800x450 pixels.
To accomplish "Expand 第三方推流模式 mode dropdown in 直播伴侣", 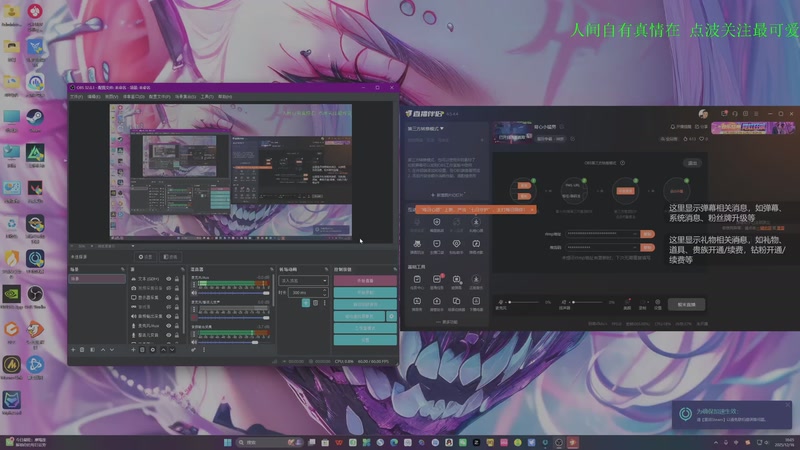I will click(x=426, y=129).
